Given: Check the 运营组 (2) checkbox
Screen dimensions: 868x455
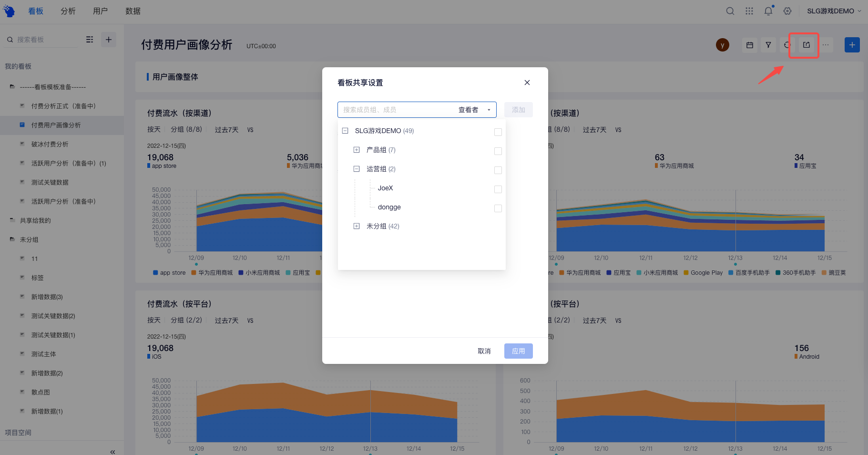Looking at the screenshot, I should click(498, 170).
